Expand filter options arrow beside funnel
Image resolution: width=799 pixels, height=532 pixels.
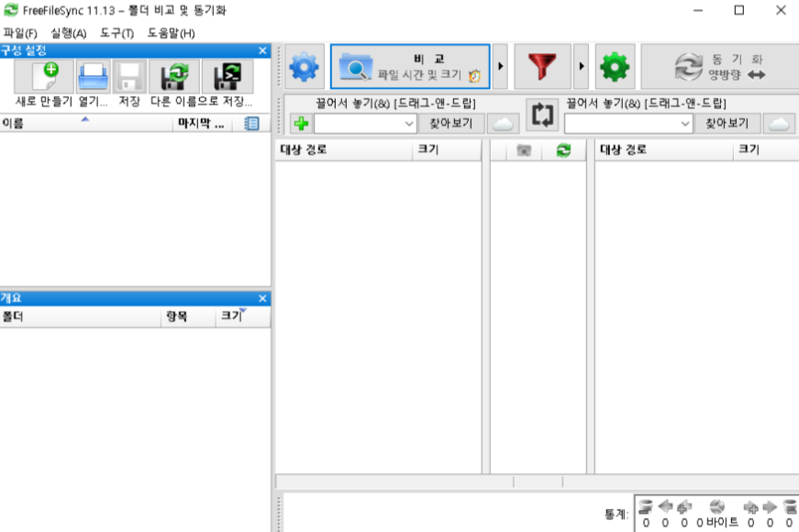click(581, 67)
